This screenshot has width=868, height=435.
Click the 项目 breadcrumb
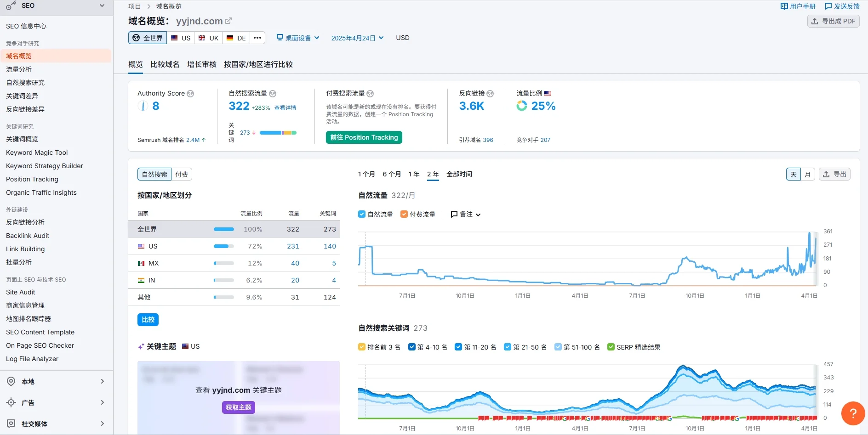[x=135, y=6]
